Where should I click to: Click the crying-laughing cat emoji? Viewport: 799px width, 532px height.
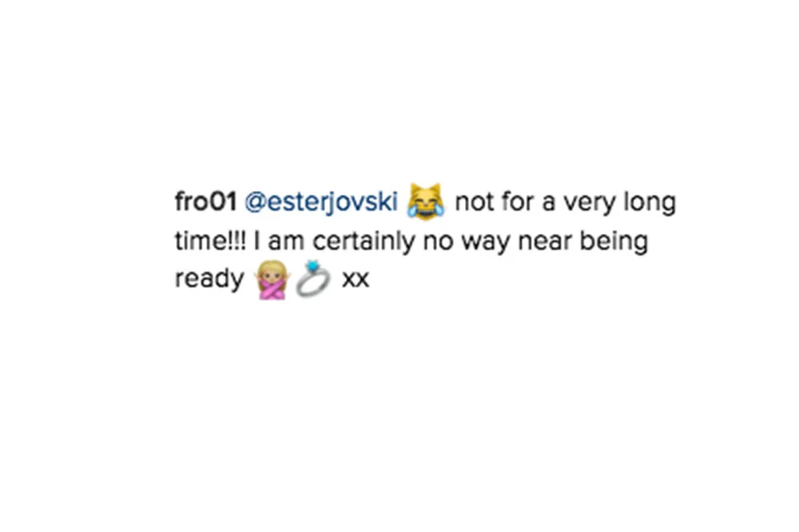pyautogui.click(x=426, y=201)
